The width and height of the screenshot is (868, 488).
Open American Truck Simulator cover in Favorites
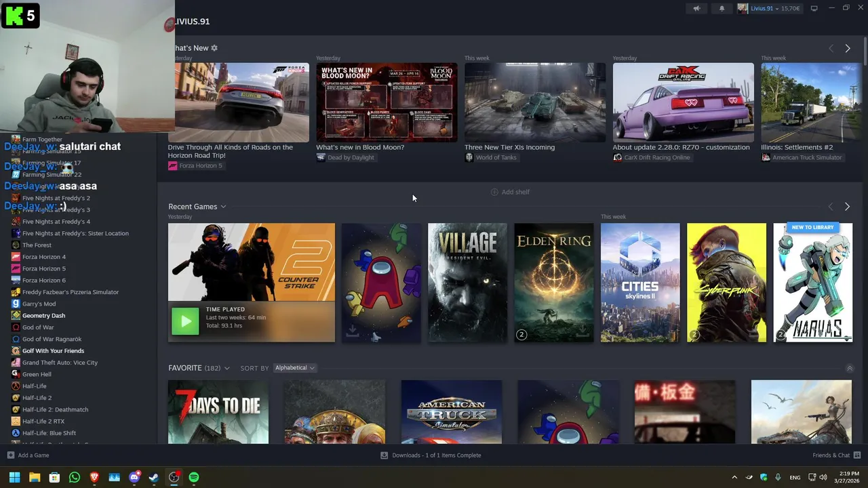pos(452,412)
